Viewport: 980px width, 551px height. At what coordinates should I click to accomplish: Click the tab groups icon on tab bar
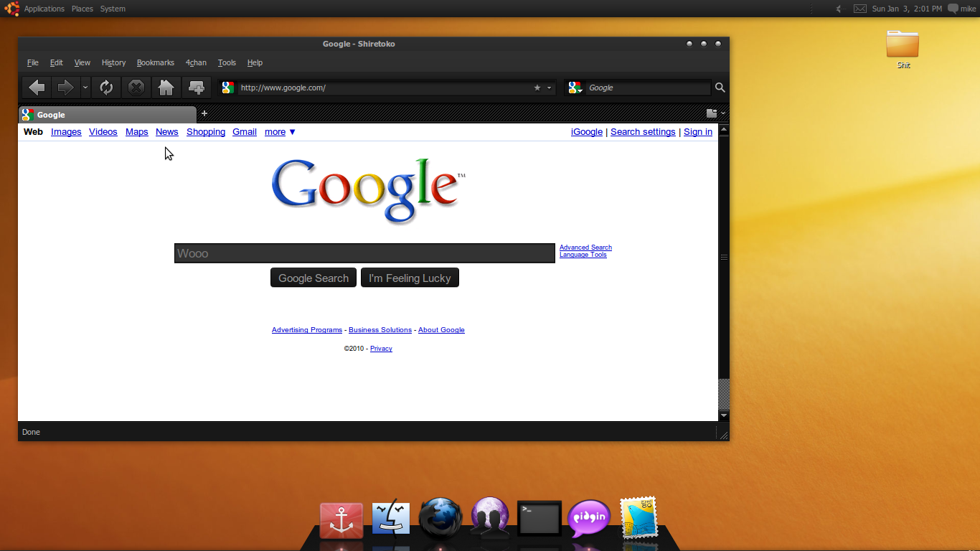tap(712, 113)
